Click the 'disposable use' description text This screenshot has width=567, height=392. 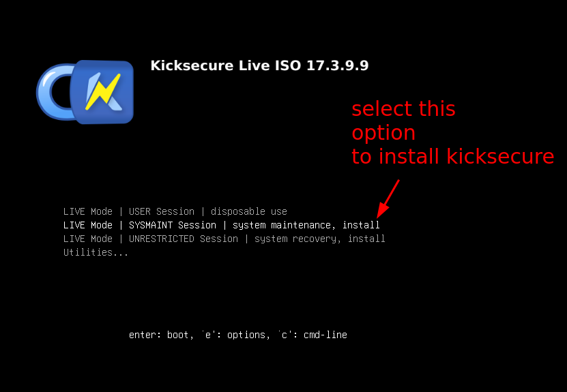[249, 211]
